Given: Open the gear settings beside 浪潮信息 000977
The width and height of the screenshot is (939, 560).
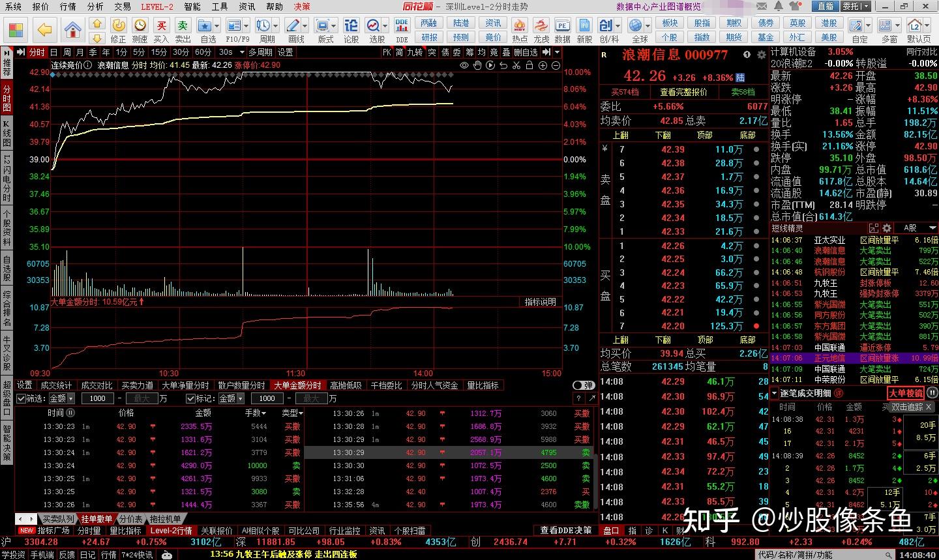Looking at the screenshot, I should (x=761, y=55).
